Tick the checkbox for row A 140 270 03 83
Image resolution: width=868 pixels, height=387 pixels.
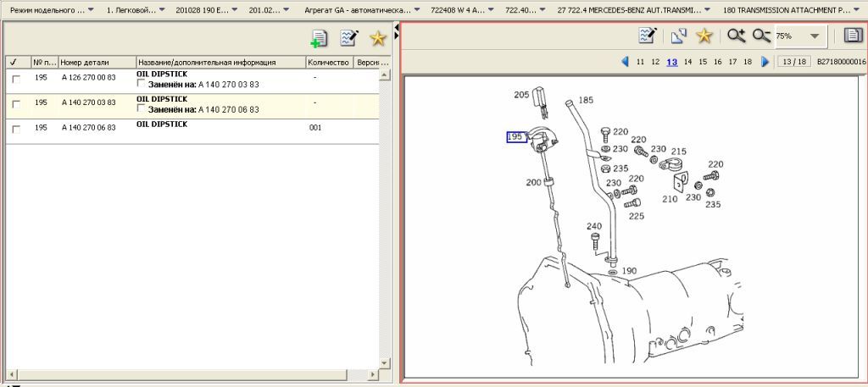[x=16, y=103]
